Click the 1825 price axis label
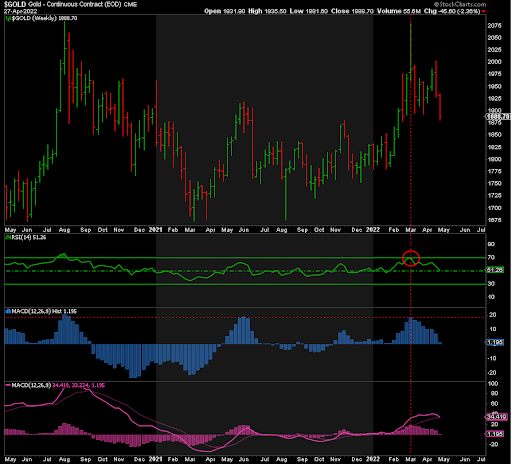Image resolution: width=512 pixels, height=464 pixels. coord(494,147)
